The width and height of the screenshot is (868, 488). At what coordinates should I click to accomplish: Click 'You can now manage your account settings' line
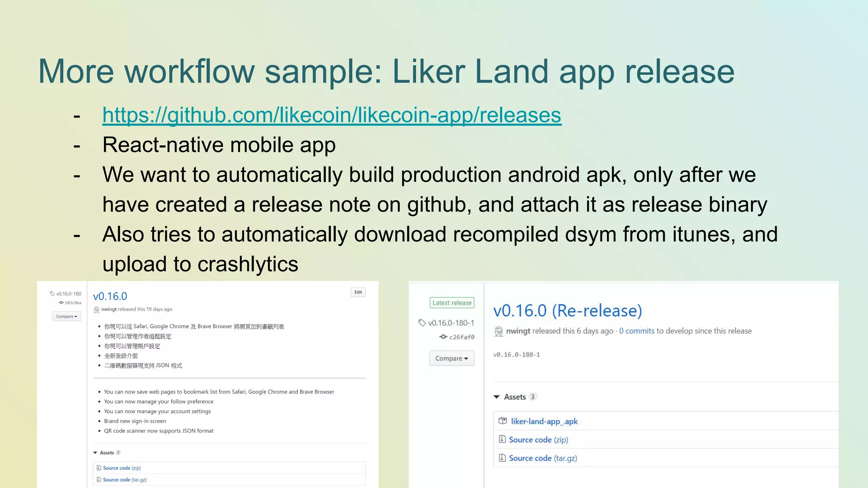tap(157, 411)
